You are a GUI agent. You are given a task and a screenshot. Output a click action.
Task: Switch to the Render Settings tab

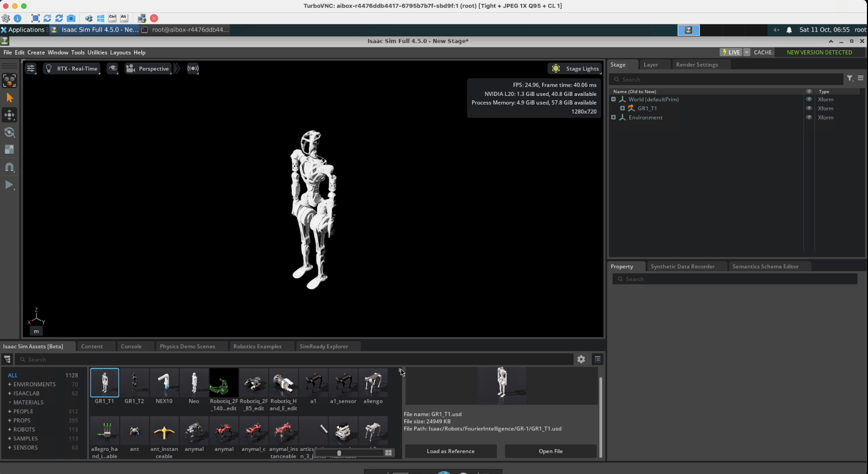pos(696,64)
